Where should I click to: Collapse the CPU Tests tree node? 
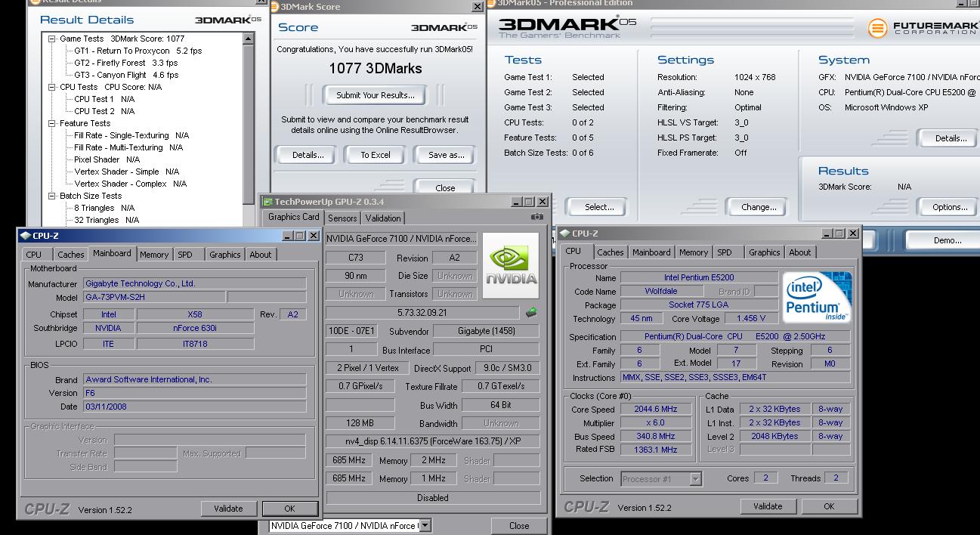52,87
